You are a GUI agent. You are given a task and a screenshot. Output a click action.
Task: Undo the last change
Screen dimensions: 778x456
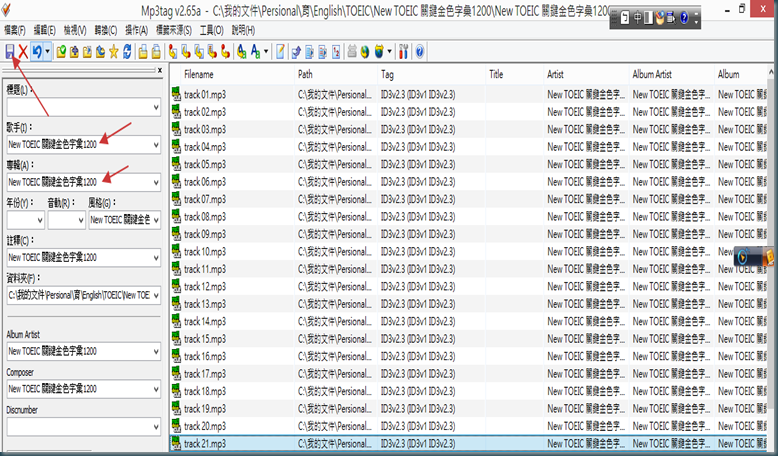click(37, 51)
